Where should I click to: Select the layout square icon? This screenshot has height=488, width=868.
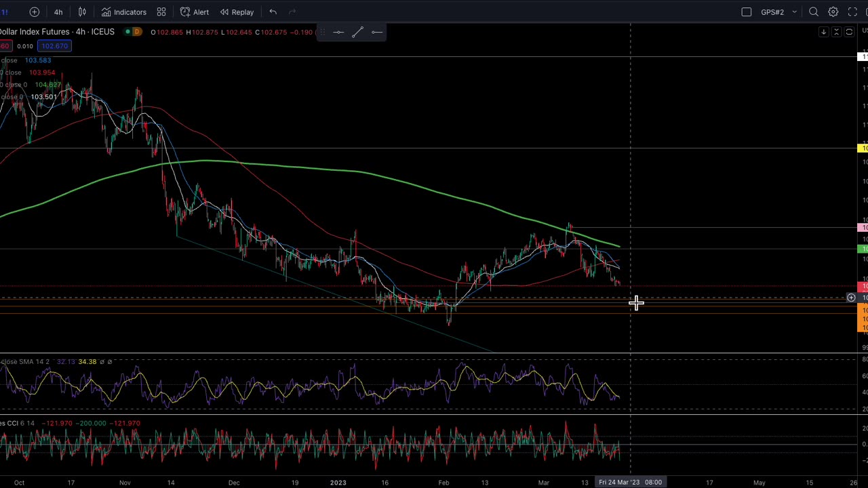coord(747,12)
